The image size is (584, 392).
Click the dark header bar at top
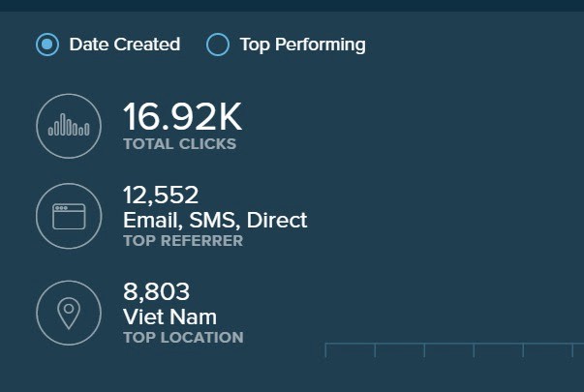tap(291, 5)
